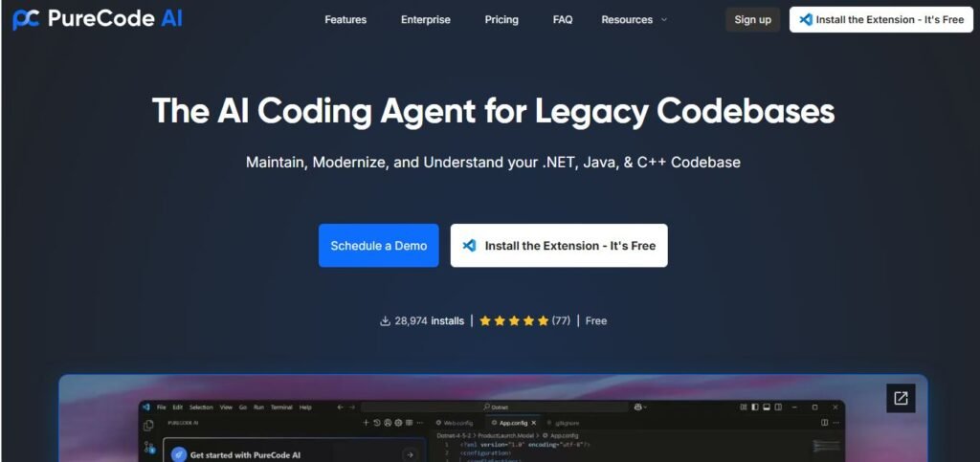The image size is (980, 462).
Task: Expand the Resources dropdown menu
Action: click(x=634, y=19)
